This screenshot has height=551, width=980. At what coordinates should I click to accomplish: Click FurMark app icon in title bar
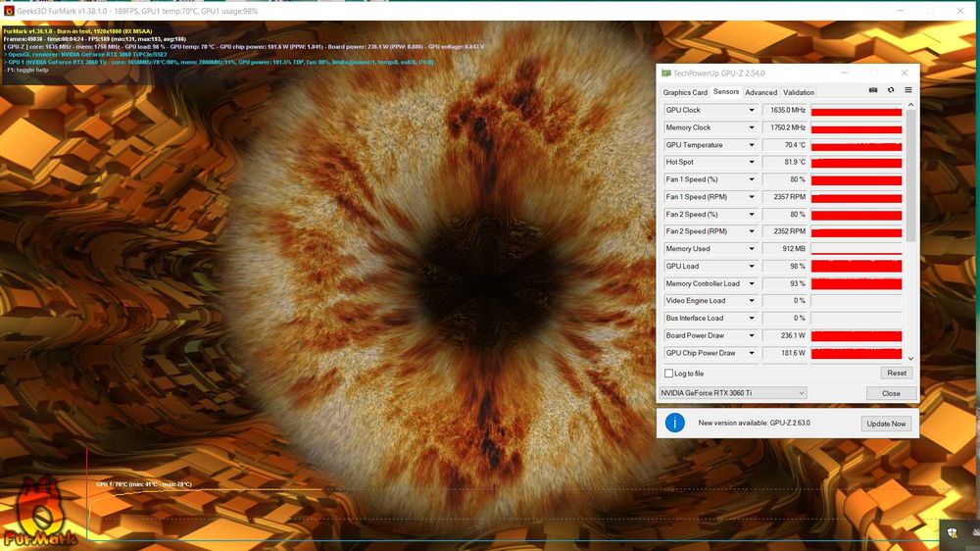(9, 11)
